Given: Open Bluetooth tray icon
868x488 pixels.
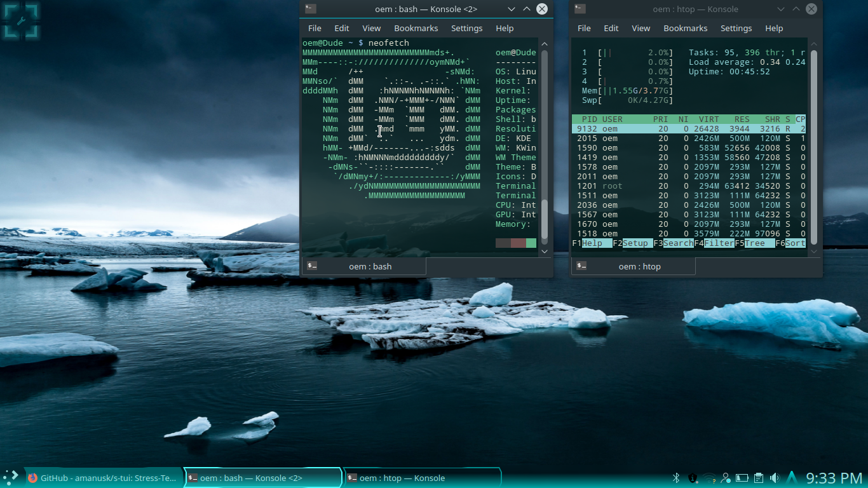Looking at the screenshot, I should [676, 478].
